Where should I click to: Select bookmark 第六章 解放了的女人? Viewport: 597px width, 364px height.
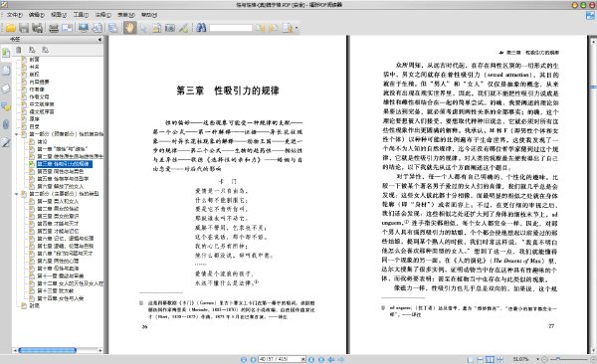coord(60,186)
